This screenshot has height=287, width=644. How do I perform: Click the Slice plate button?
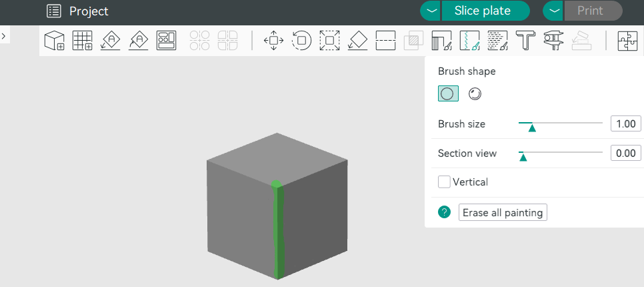(486, 11)
